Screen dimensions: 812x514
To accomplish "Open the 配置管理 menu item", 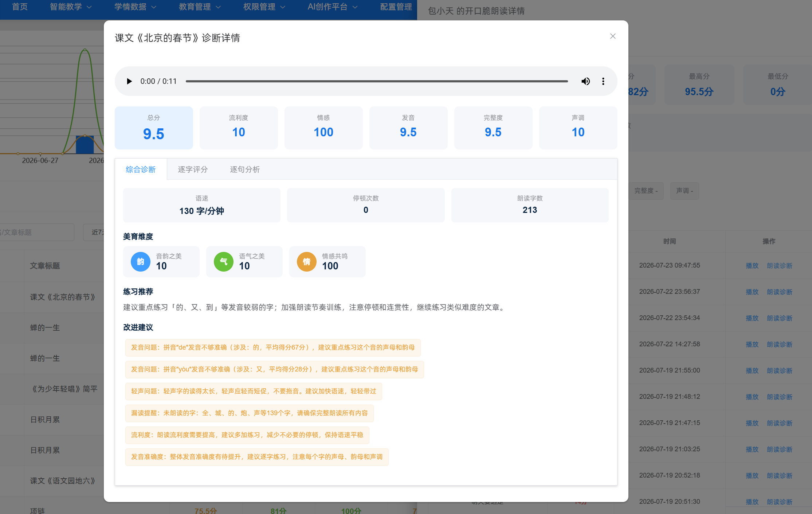I will [396, 7].
